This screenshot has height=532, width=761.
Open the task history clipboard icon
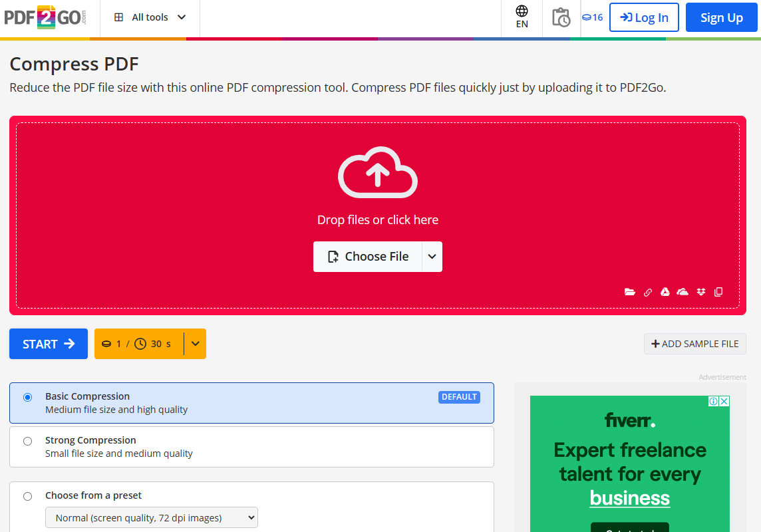(x=561, y=17)
